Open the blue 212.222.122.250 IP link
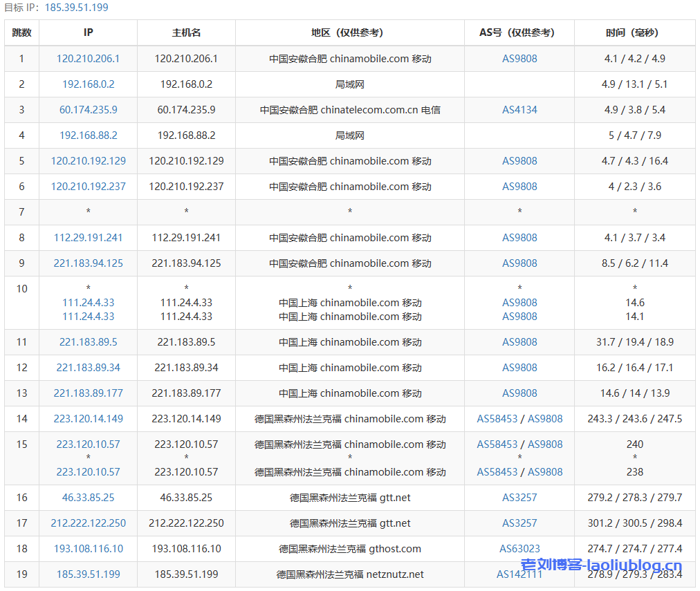This screenshot has height=591, width=700. (88, 523)
